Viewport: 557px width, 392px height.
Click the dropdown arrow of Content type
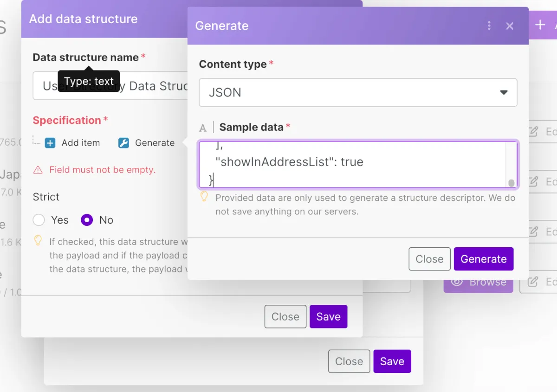coord(504,92)
